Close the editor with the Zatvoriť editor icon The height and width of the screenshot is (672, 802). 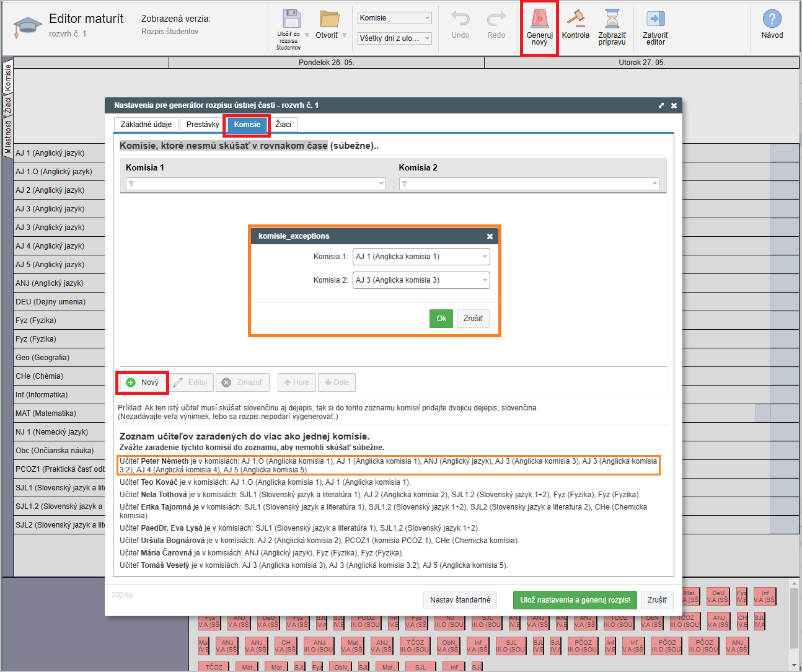[x=655, y=19]
